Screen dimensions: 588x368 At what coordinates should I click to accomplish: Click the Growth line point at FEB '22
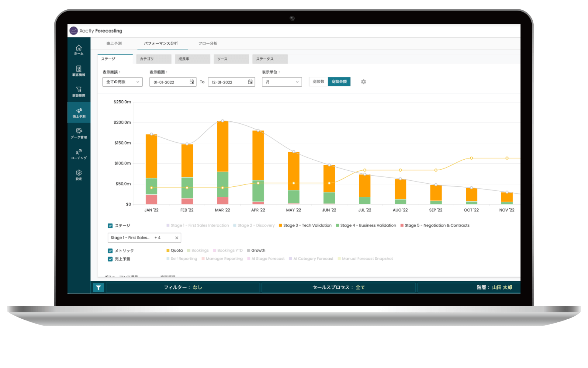[187, 144]
